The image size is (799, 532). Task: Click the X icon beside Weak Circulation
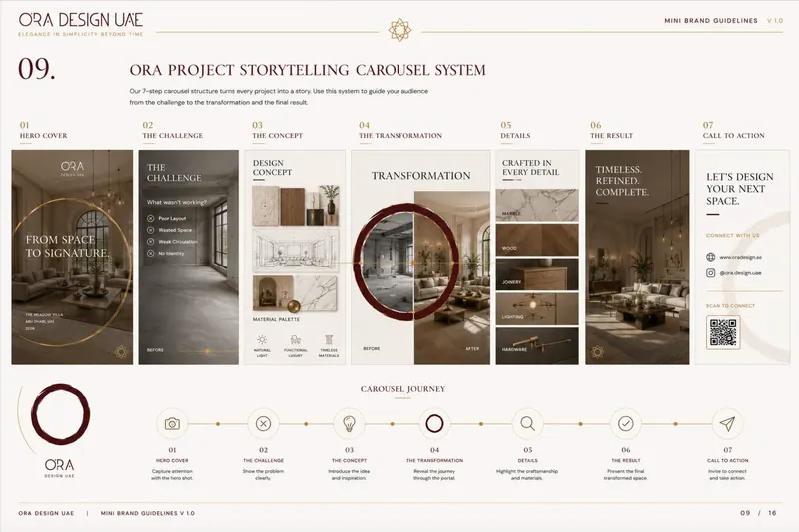151,242
